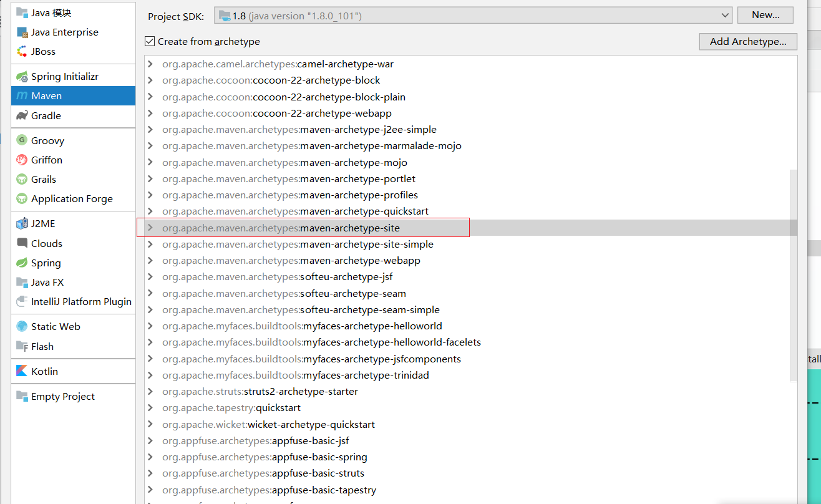821x504 pixels.
Task: Select appfuse-basic-tapestry row
Action: [471, 490]
